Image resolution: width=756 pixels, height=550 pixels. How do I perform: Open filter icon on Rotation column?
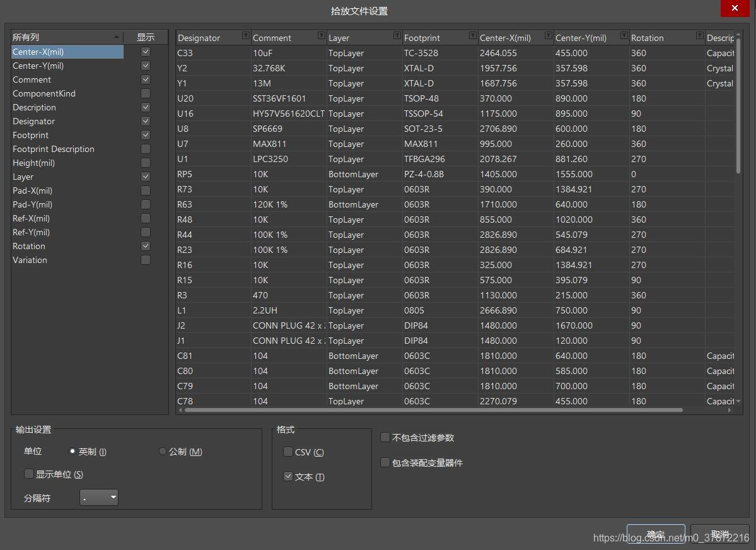(700, 36)
